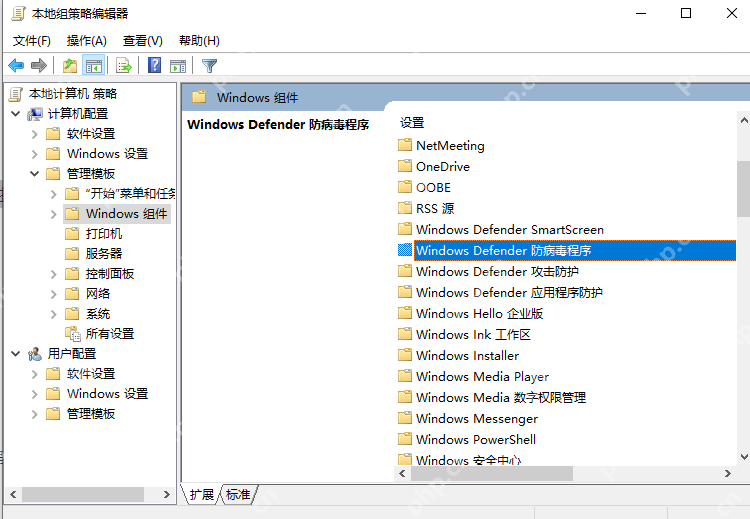The height and width of the screenshot is (519, 750).
Task: Toggle the Show/Hide Action Pane icon
Action: point(178,66)
